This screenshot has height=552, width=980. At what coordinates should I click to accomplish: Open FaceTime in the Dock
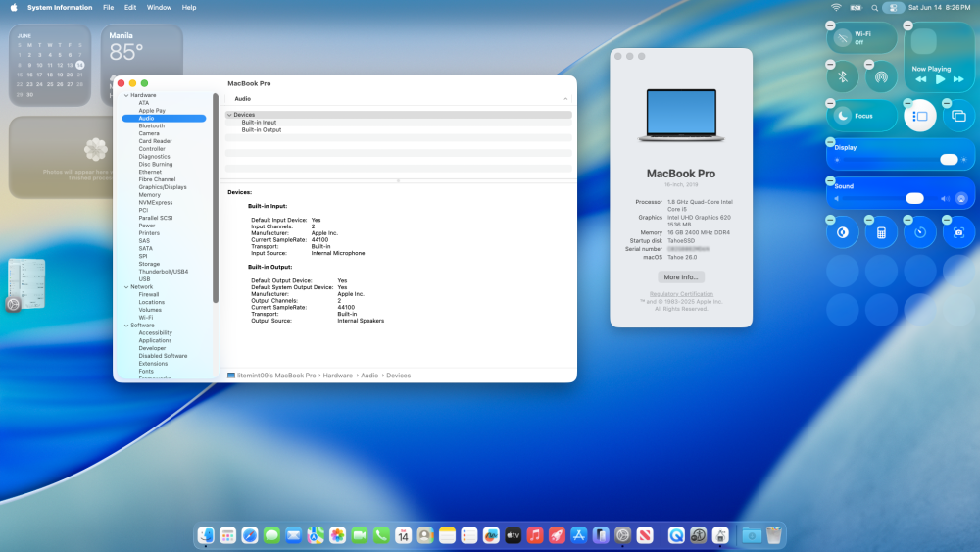tap(360, 535)
